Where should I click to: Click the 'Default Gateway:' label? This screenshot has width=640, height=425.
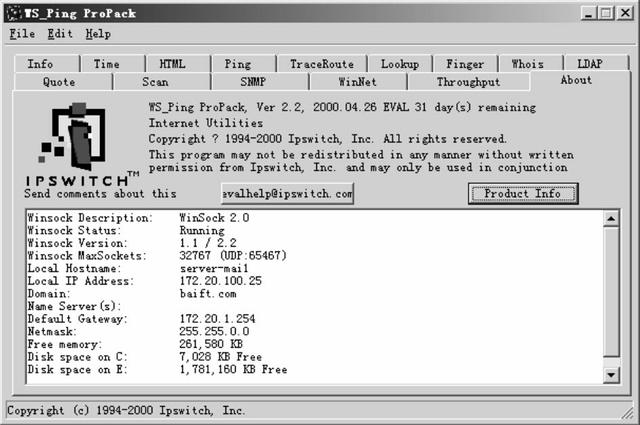(78, 319)
